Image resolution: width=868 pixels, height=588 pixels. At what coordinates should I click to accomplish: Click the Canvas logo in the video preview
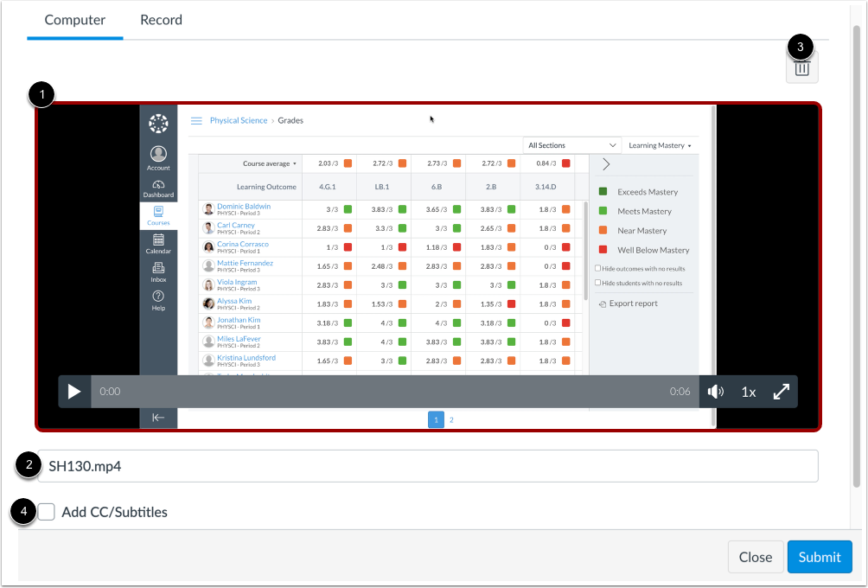158,124
